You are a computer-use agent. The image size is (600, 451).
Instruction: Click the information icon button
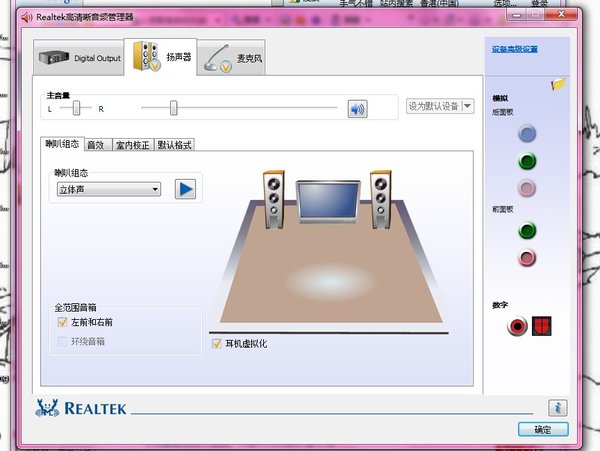[558, 408]
